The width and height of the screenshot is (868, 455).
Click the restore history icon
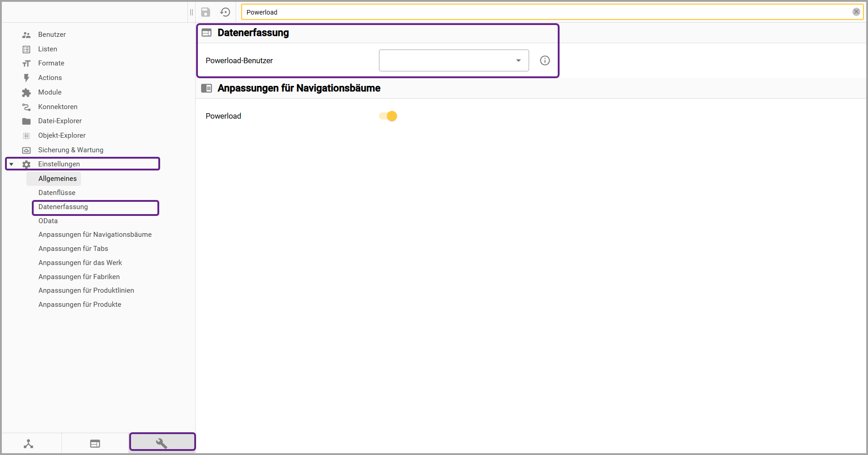point(225,12)
